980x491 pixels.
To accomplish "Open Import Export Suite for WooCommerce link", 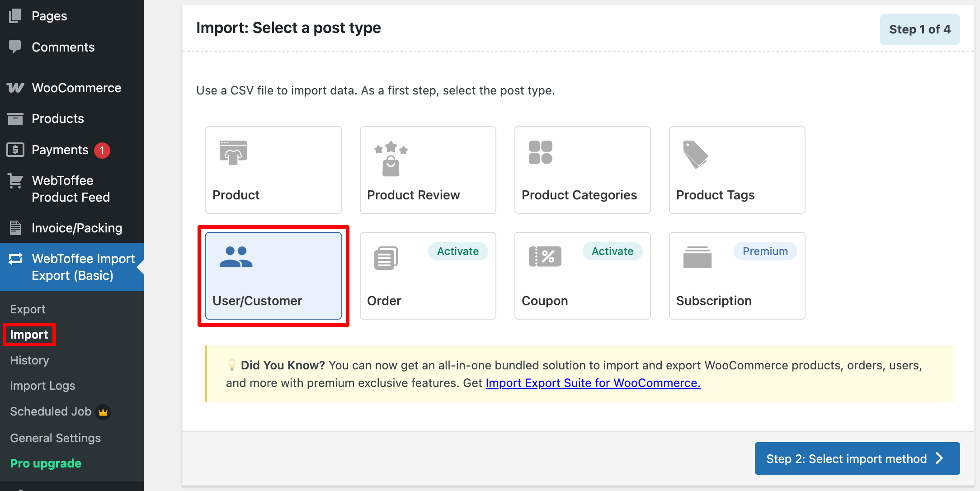I will (593, 383).
